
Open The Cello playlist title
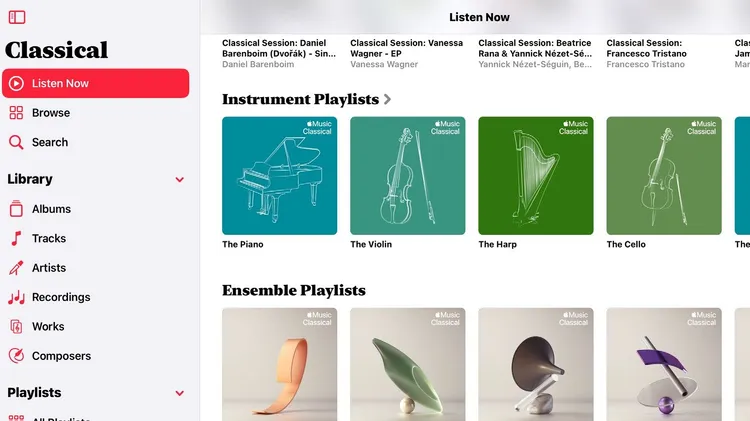[626, 244]
